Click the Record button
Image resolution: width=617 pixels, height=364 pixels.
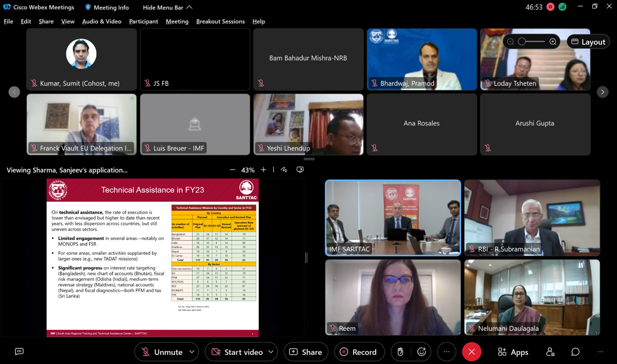click(x=359, y=352)
